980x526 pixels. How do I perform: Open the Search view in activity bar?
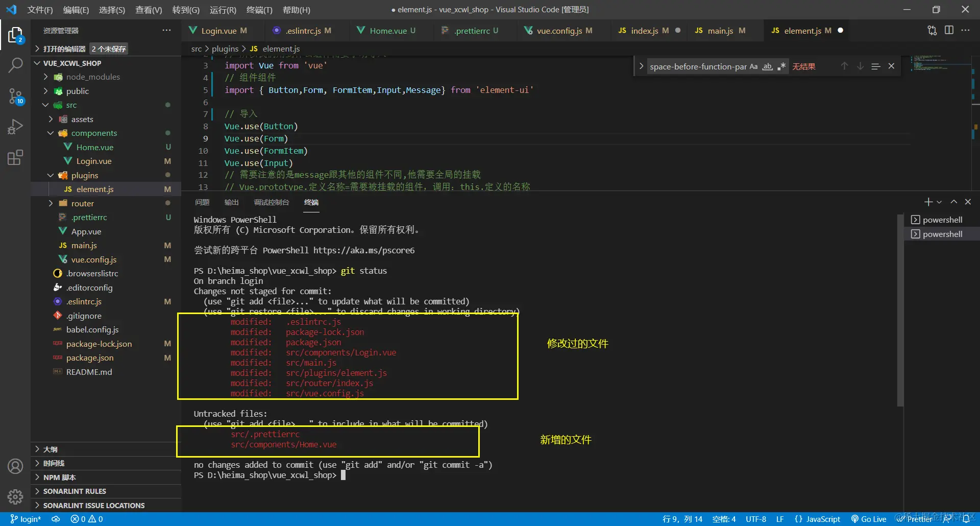[15, 65]
